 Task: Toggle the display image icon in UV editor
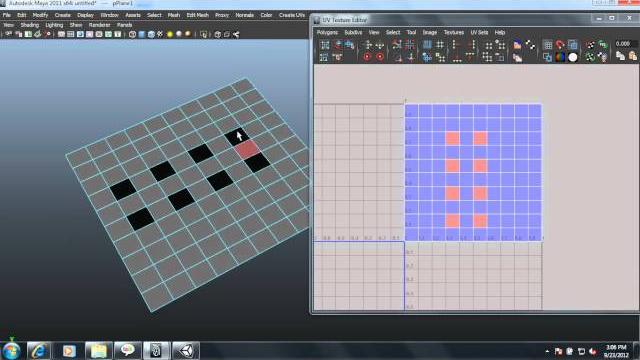click(518, 45)
